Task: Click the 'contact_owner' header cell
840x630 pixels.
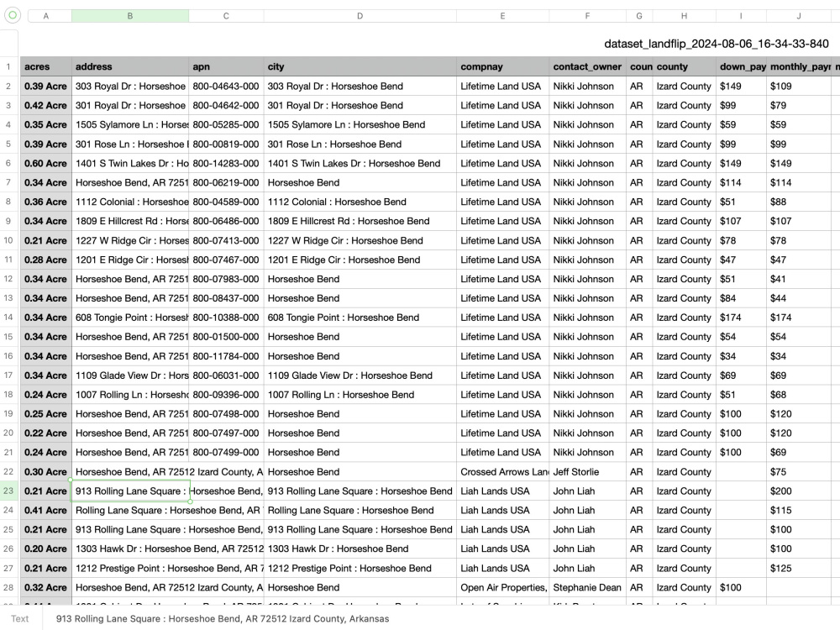Action: coord(588,67)
